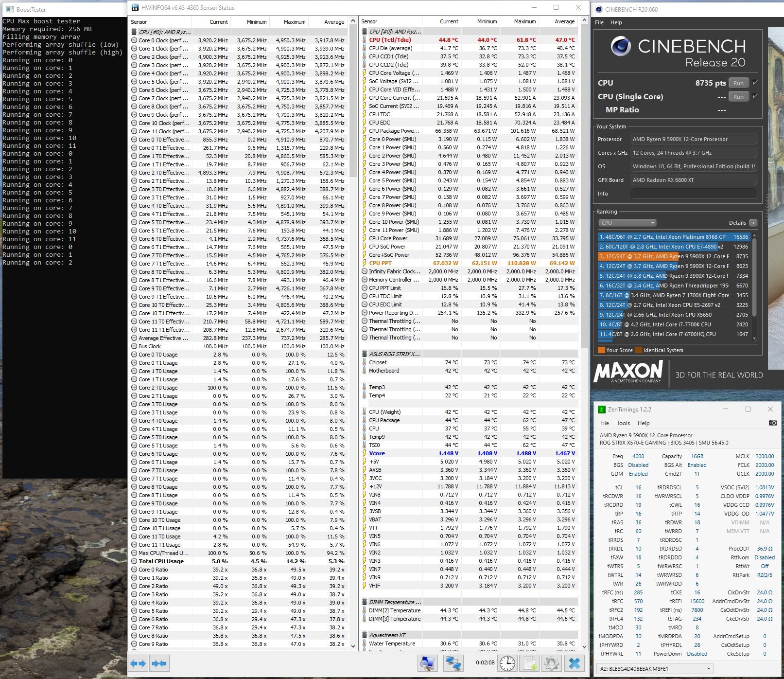Screen dimensions: 784x679
Task: Click the icon beside Bus Clock row
Action: coord(134,346)
